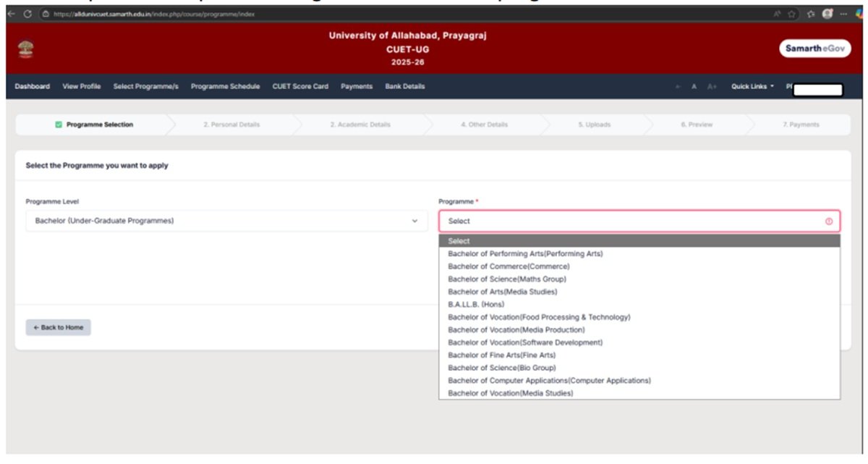868x464 pixels.
Task: Go to Select Programme/s in navigation
Action: coord(145,87)
